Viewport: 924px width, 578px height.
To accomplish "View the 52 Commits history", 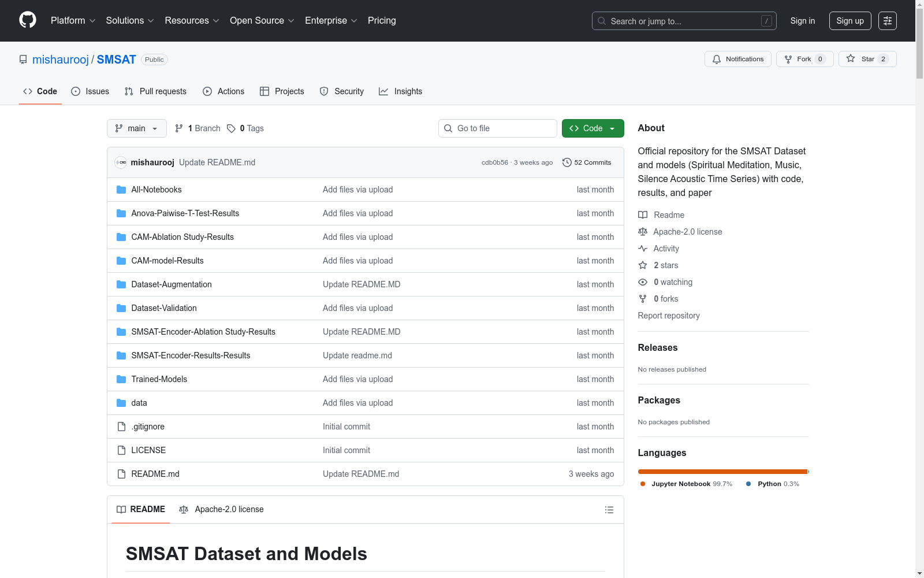I will (x=587, y=162).
